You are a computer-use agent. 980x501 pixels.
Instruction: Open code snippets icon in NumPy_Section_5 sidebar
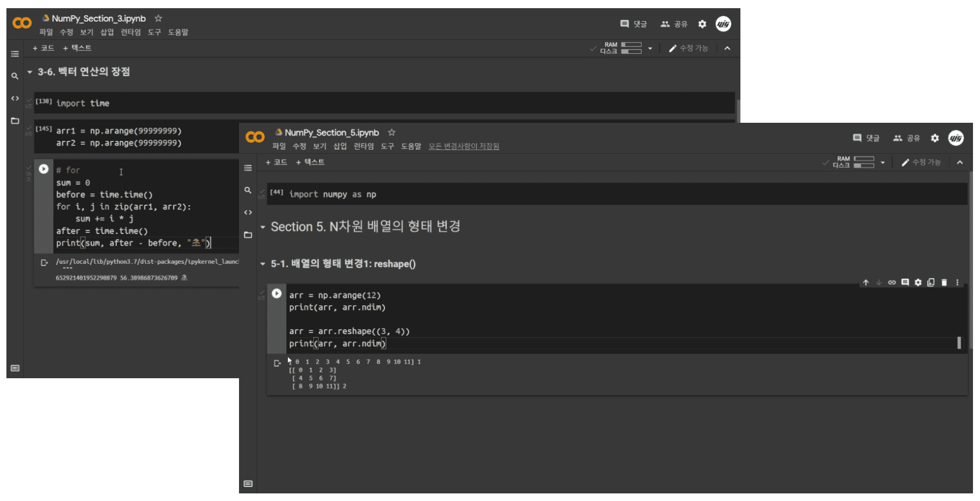[248, 212]
